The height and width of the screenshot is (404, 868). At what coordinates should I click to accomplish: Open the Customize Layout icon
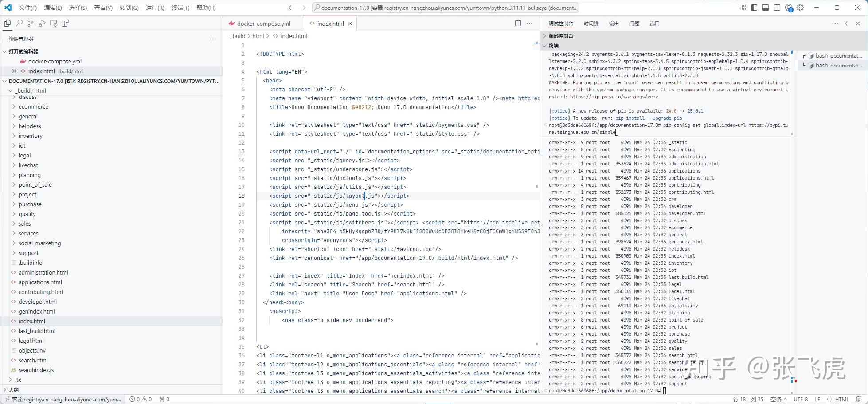click(x=743, y=8)
